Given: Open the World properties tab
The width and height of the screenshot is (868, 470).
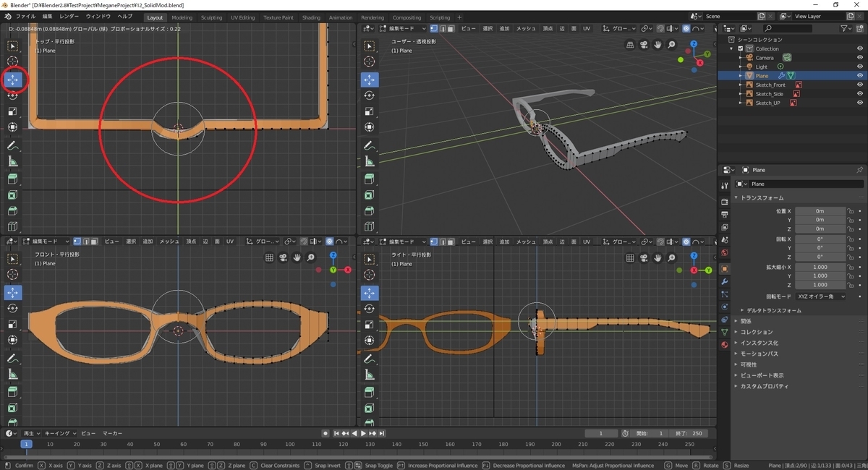Looking at the screenshot, I should tap(724, 253).
